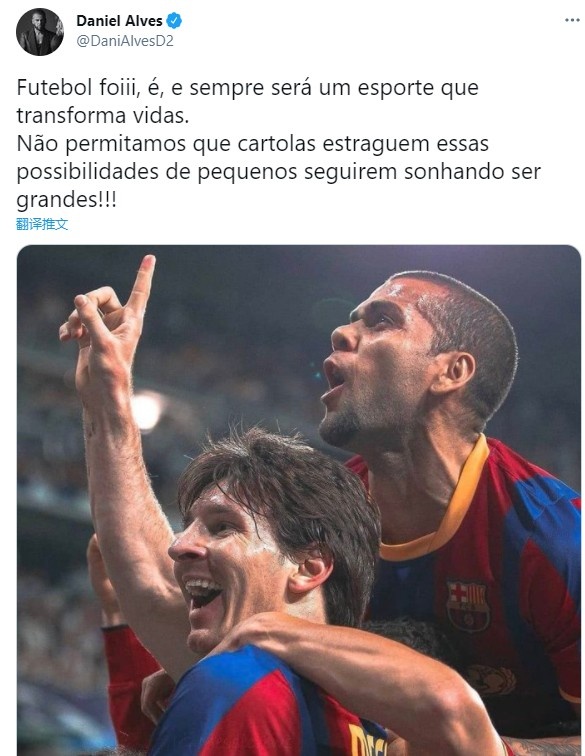
Task: Click the 翻译推文 translate tweet link
Action: [x=42, y=224]
